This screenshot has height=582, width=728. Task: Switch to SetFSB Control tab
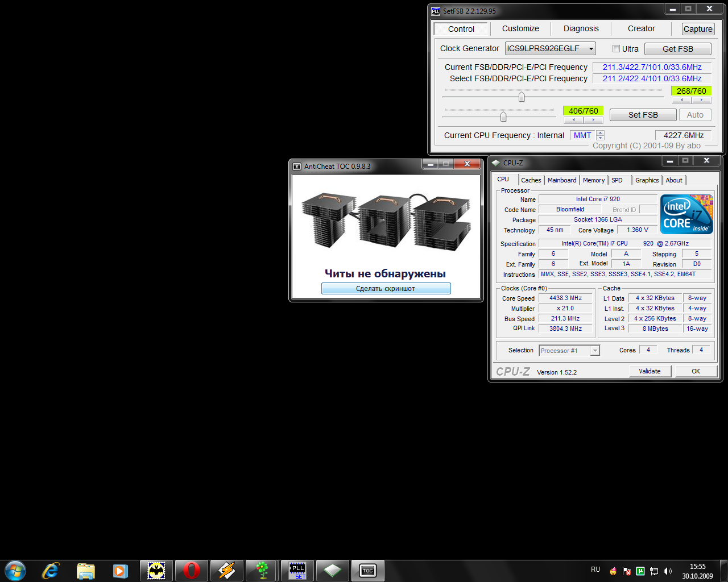[461, 29]
